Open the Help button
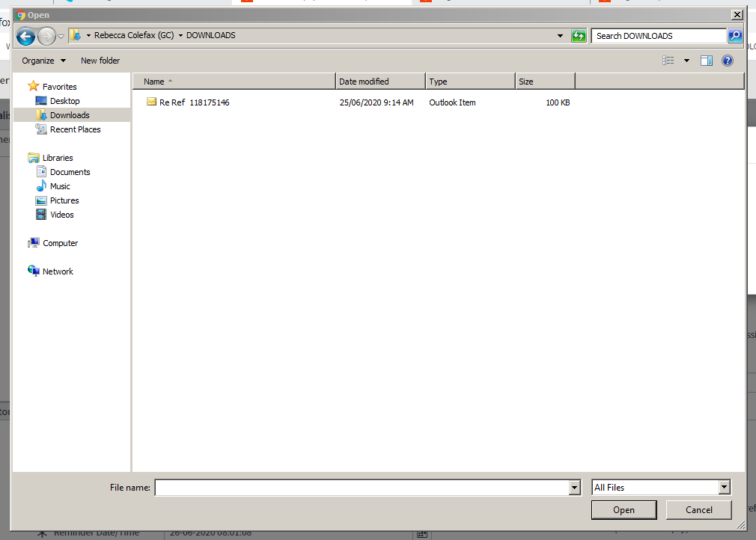 point(727,61)
